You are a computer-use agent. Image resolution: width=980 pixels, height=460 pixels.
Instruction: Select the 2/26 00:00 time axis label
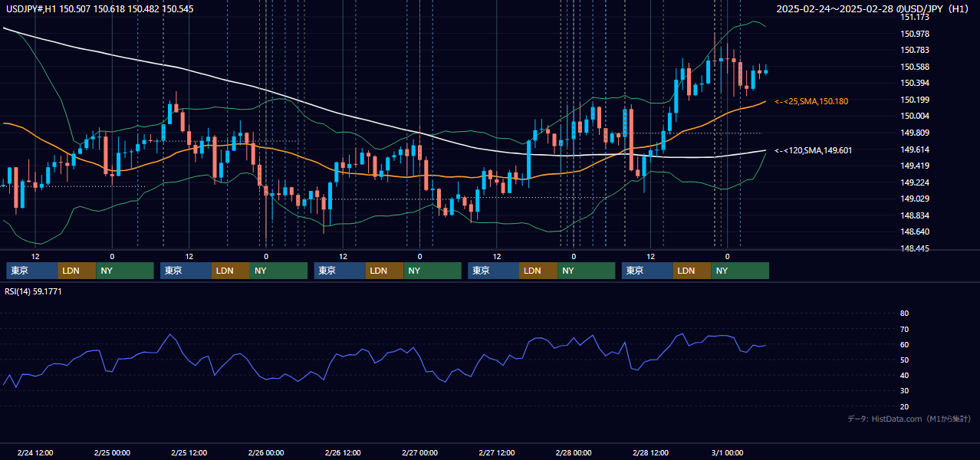(x=266, y=453)
